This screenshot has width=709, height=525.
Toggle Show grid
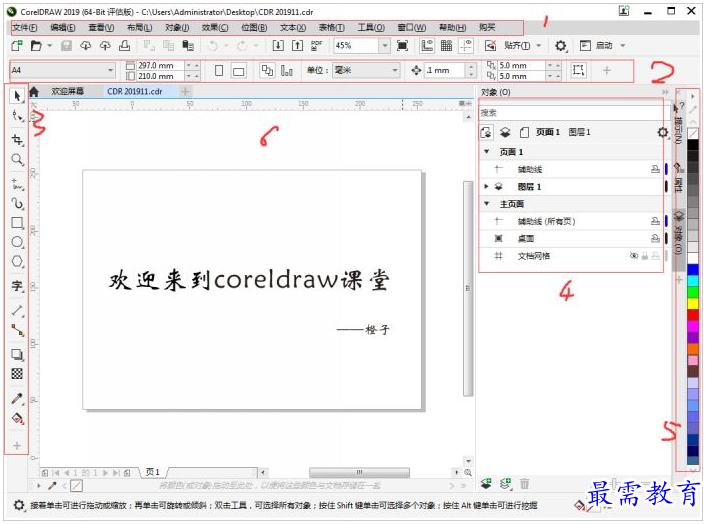[446, 45]
